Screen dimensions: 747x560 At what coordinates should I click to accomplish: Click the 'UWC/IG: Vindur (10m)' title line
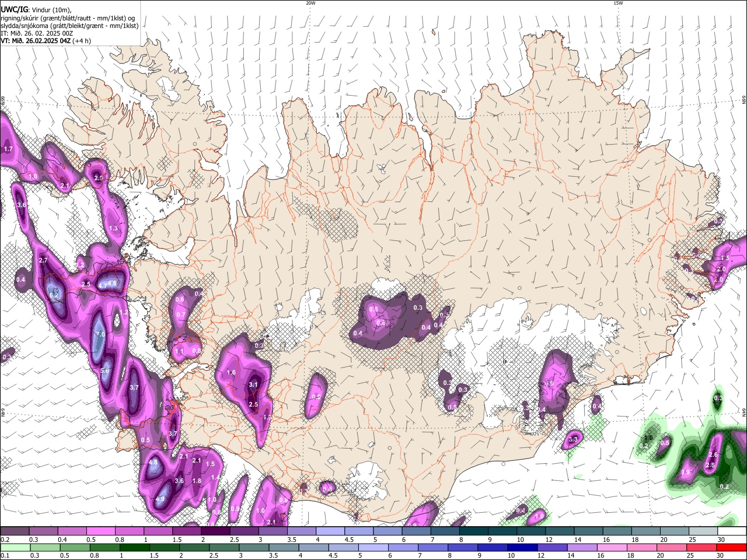36,10
